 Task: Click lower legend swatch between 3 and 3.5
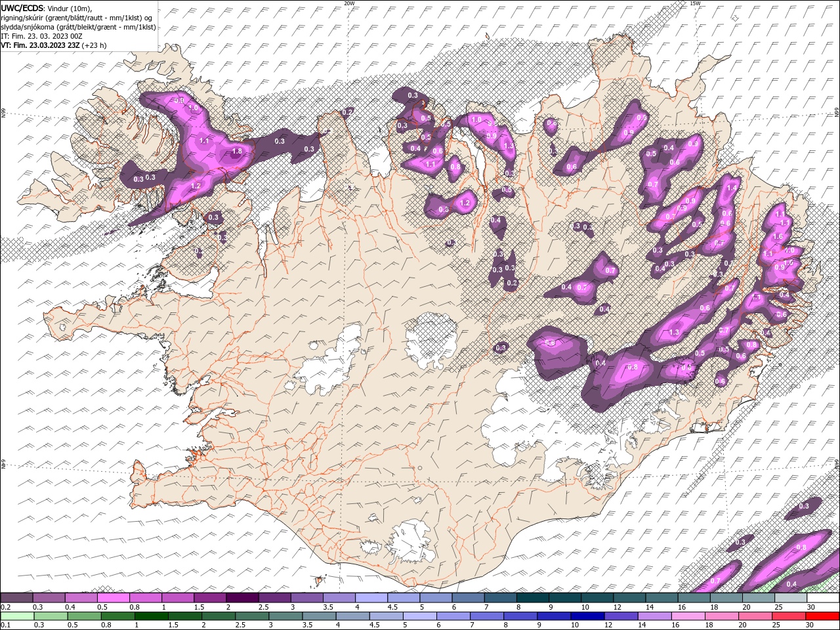pyautogui.click(x=285, y=616)
